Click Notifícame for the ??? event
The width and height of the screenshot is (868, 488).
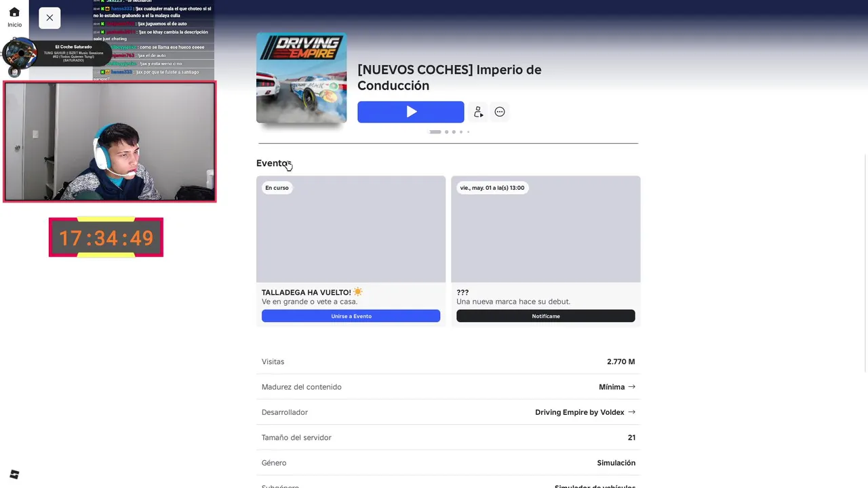coord(546,316)
